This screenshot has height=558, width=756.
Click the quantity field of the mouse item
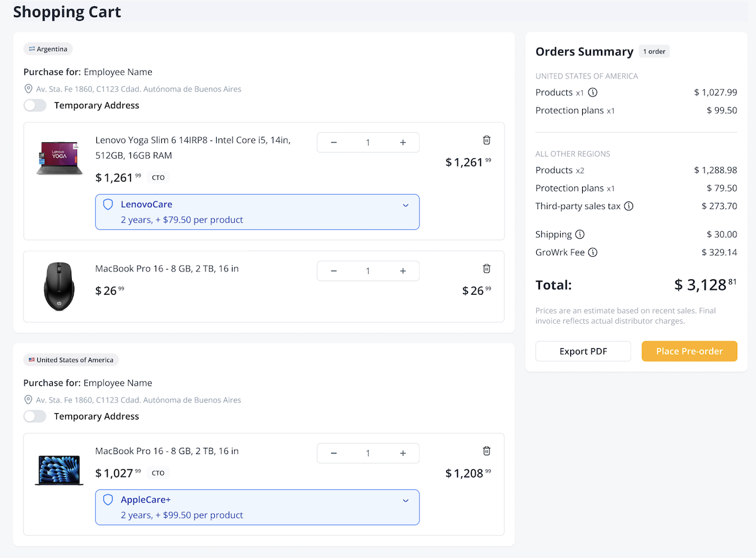pyautogui.click(x=368, y=271)
